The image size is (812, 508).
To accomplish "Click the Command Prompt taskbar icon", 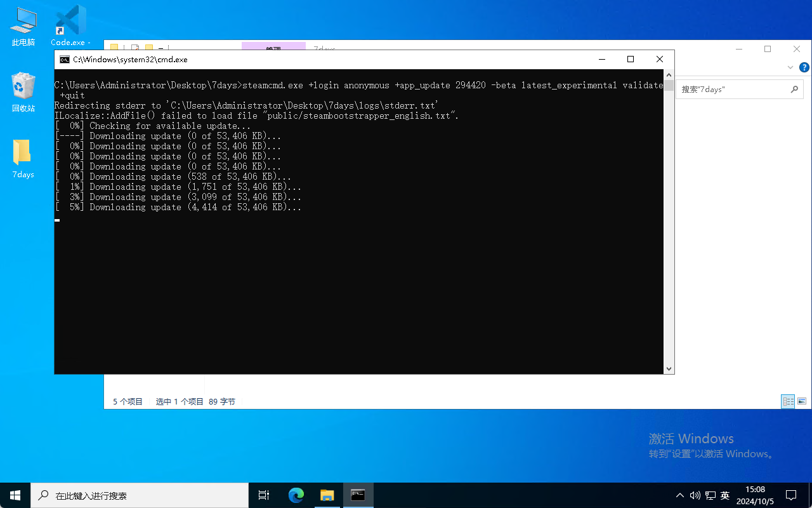I will point(358,495).
